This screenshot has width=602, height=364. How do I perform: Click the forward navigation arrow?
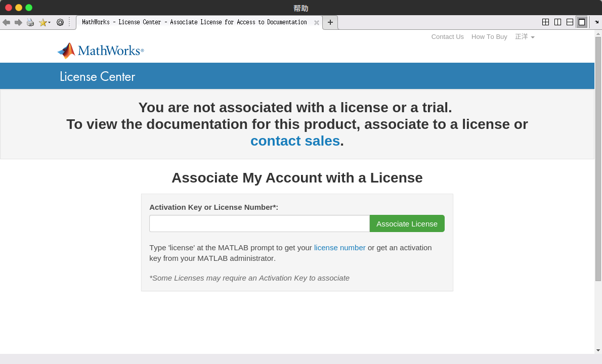(x=18, y=22)
